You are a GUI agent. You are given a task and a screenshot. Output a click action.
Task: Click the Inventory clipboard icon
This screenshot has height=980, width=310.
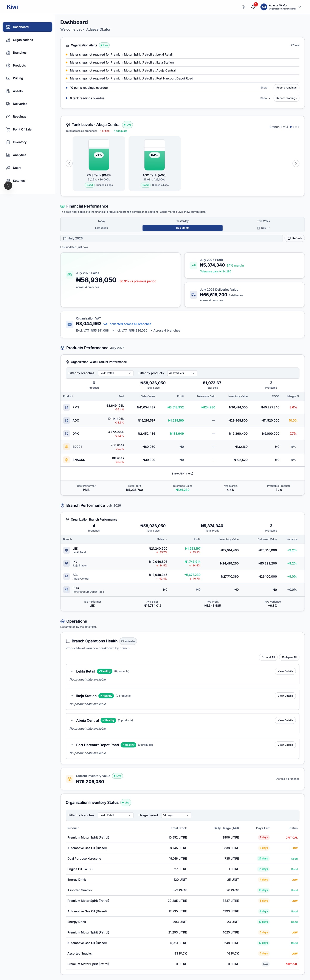(x=8, y=142)
